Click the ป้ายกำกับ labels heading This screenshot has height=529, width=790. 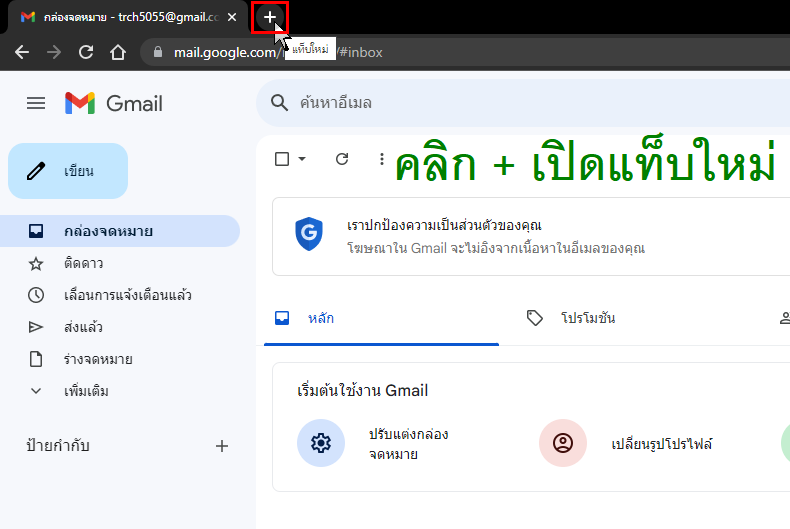[57, 445]
